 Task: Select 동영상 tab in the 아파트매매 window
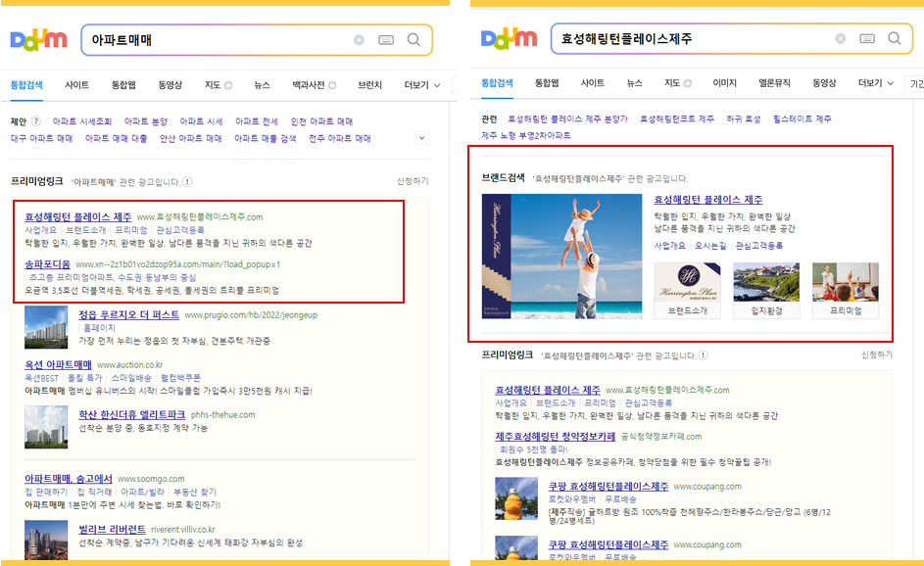click(170, 85)
